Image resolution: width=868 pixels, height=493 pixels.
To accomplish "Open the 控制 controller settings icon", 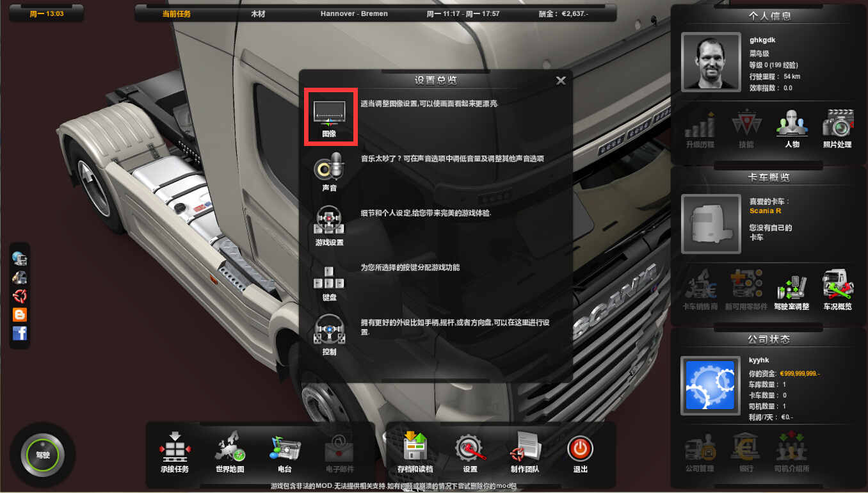I will 329,336.
